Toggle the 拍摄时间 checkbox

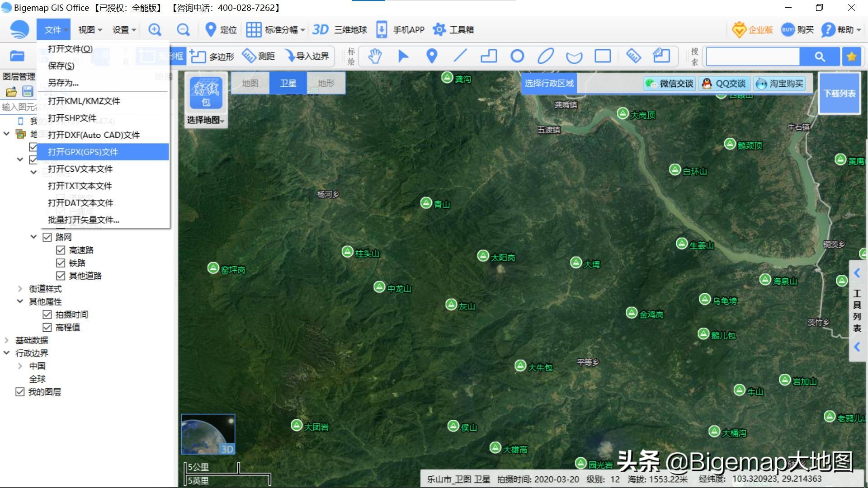pos(47,314)
